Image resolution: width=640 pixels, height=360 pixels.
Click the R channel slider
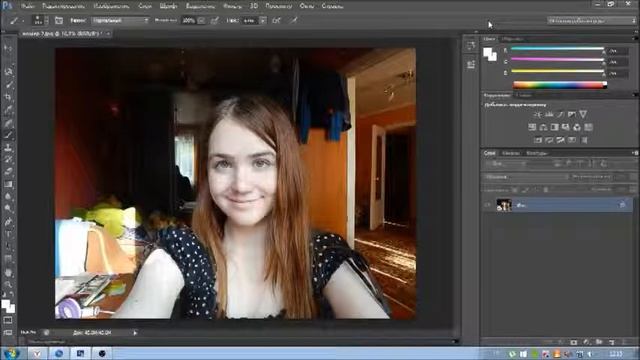tap(558, 49)
